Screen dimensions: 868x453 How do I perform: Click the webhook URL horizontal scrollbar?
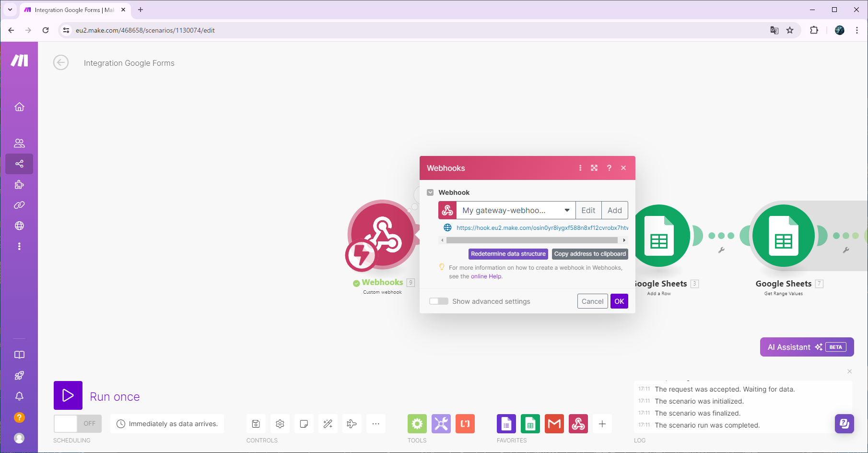pos(532,240)
